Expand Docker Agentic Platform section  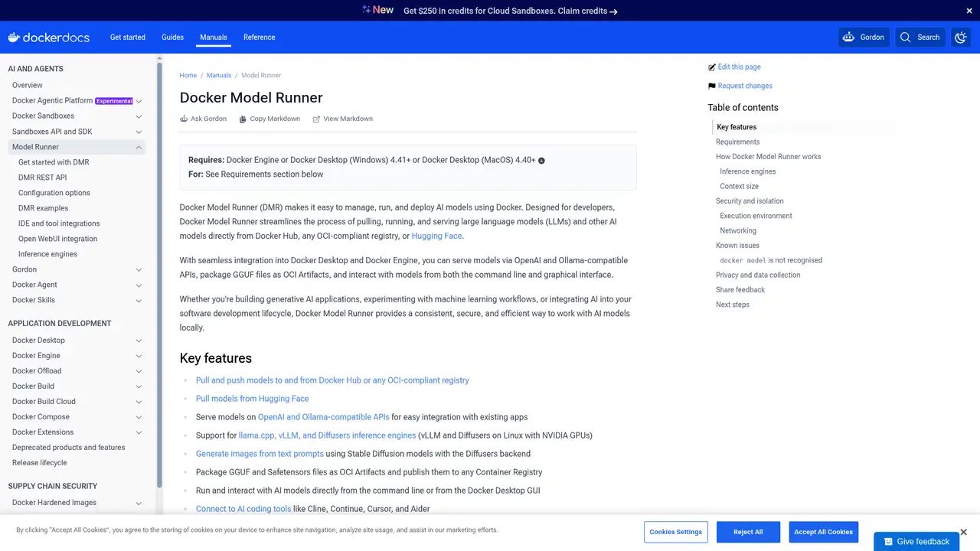pos(139,101)
